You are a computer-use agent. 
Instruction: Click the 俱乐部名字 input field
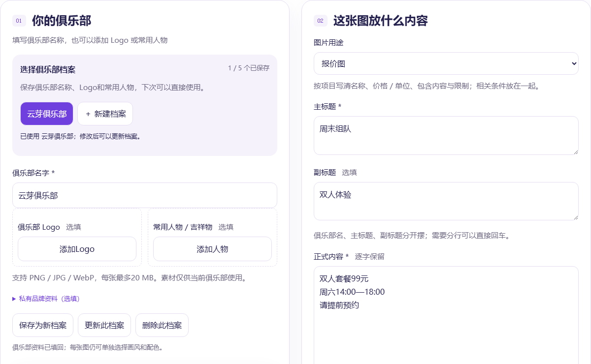pos(145,195)
